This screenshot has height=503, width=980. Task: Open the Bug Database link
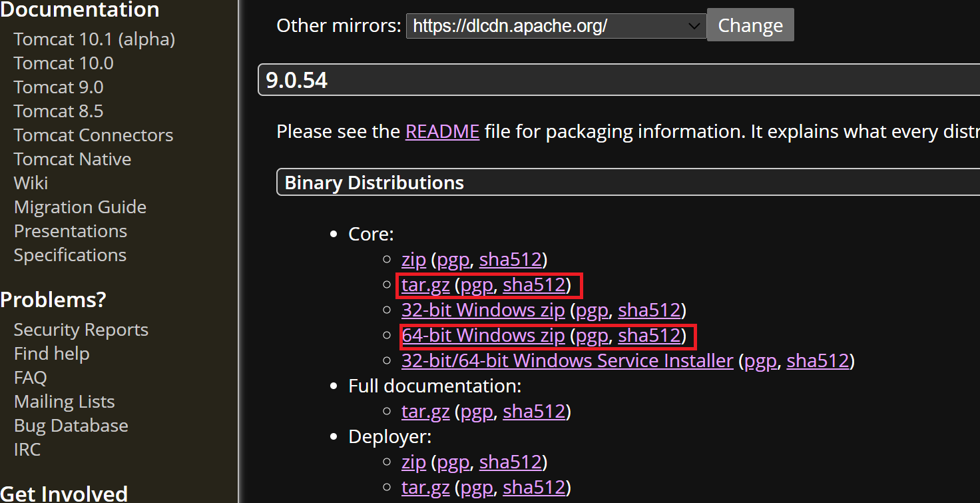(71, 426)
